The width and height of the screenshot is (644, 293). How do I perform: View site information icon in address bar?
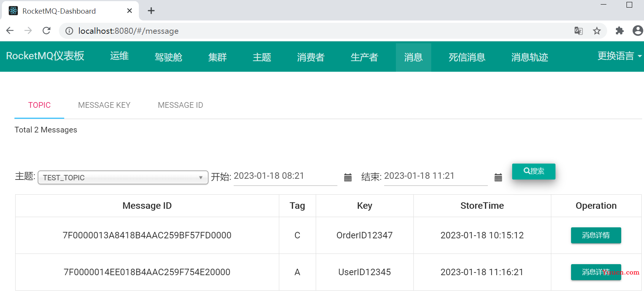(x=69, y=31)
